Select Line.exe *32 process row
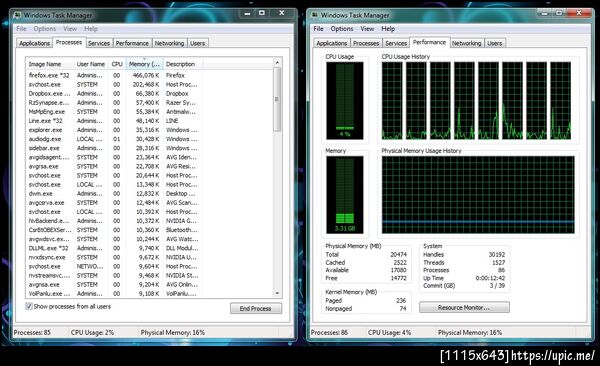This screenshot has width=600, height=366. 114,121
